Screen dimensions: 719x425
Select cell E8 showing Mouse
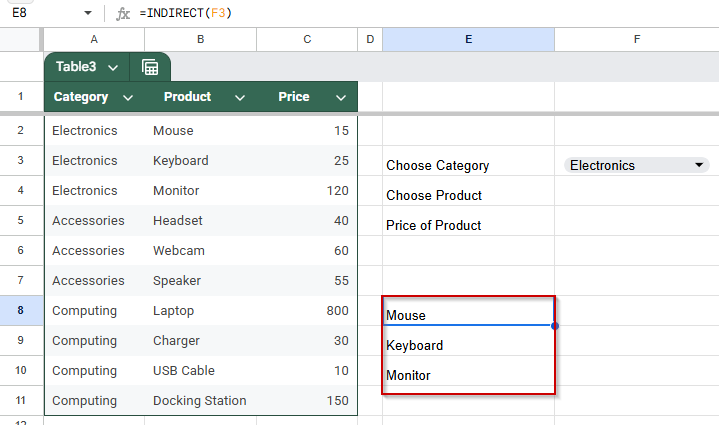(469, 310)
